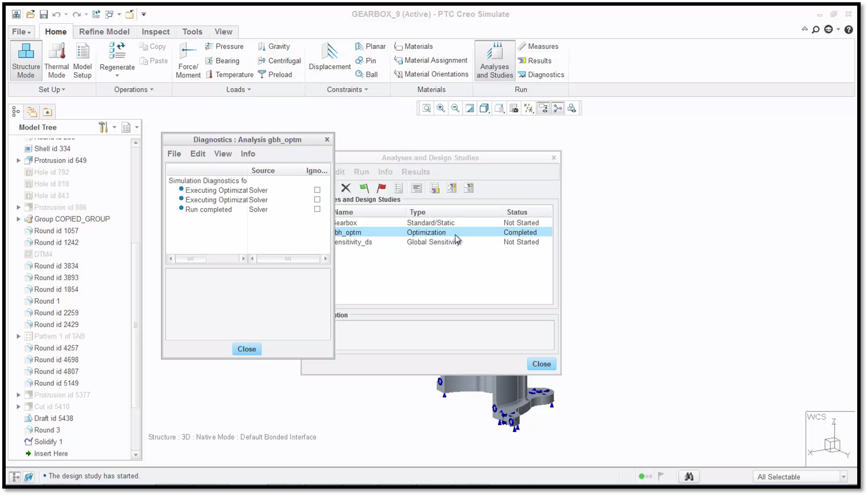
Task: Add a Ball constraint
Action: pyautogui.click(x=367, y=74)
